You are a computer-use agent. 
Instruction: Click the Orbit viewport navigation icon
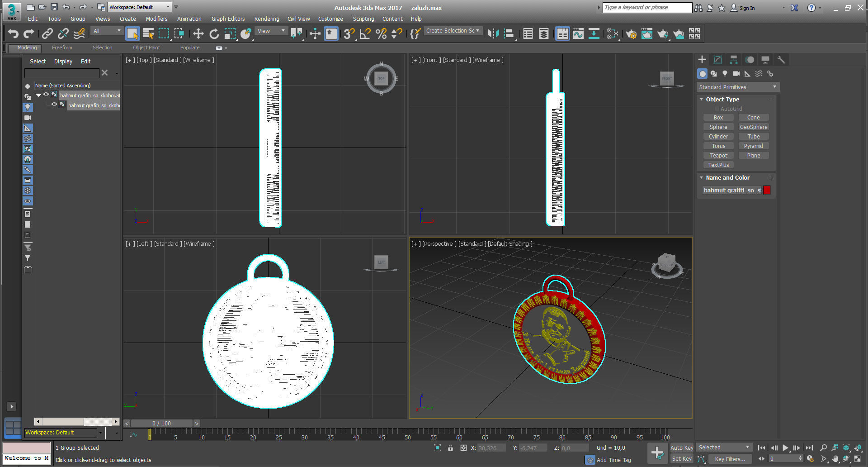(x=846, y=459)
